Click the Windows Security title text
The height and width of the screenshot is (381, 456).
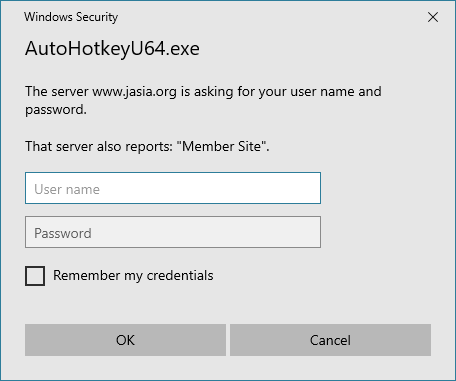pos(71,17)
